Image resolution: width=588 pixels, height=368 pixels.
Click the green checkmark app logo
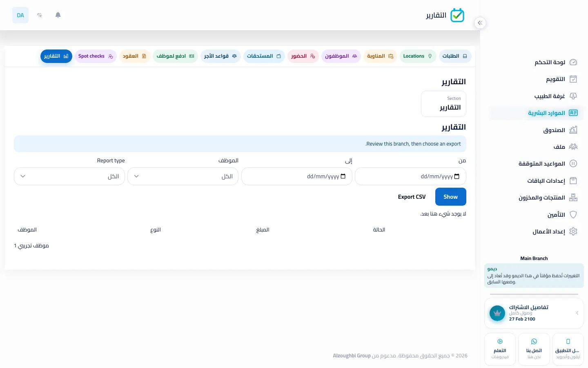pos(457,15)
